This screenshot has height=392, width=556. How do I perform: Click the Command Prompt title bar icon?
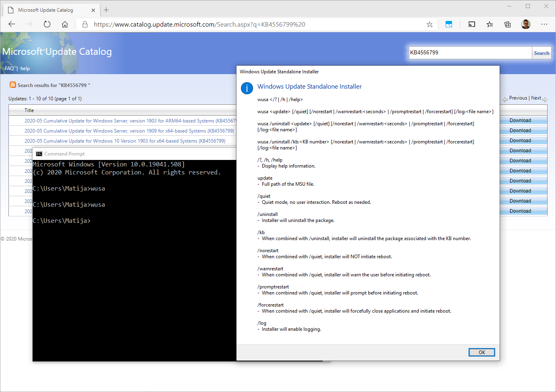click(39, 154)
